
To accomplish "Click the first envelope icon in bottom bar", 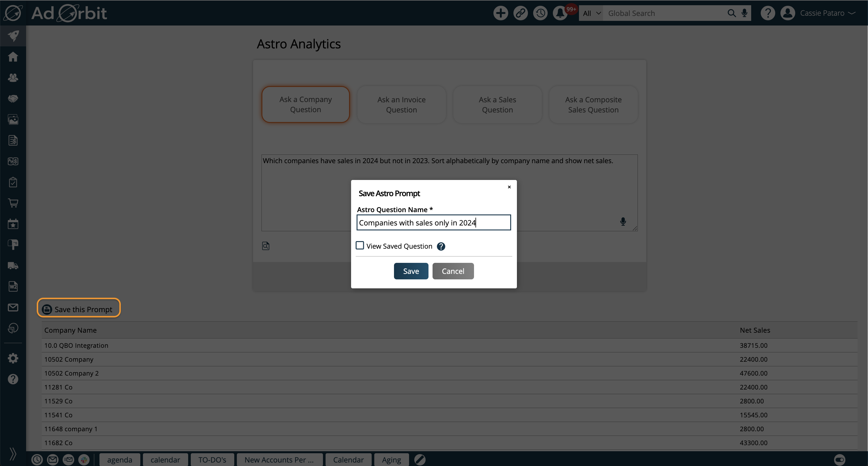I will point(52,460).
